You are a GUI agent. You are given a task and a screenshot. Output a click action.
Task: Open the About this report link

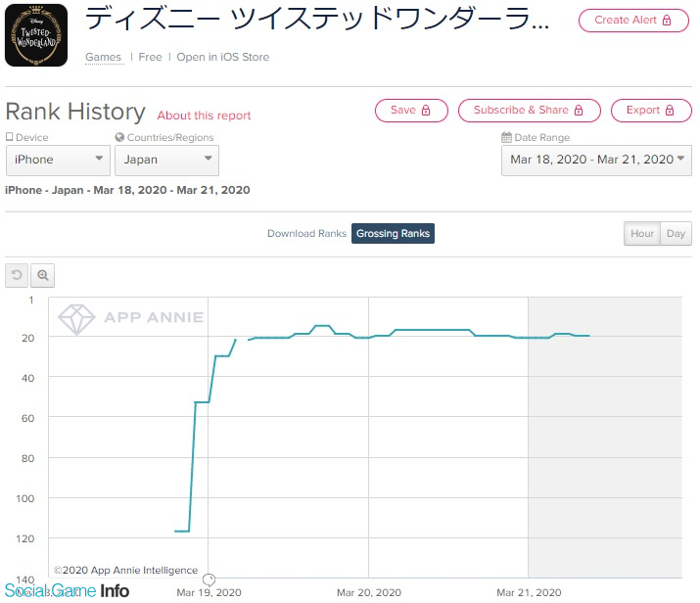(204, 116)
